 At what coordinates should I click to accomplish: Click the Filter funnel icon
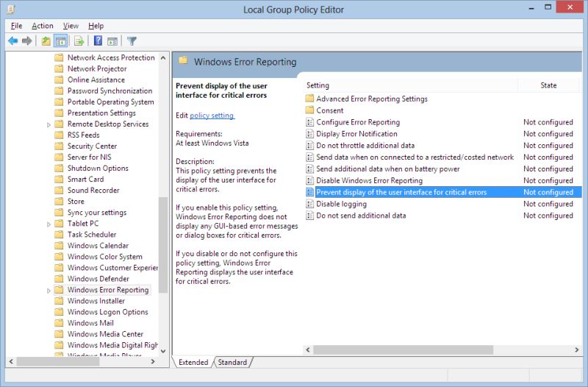pos(132,41)
